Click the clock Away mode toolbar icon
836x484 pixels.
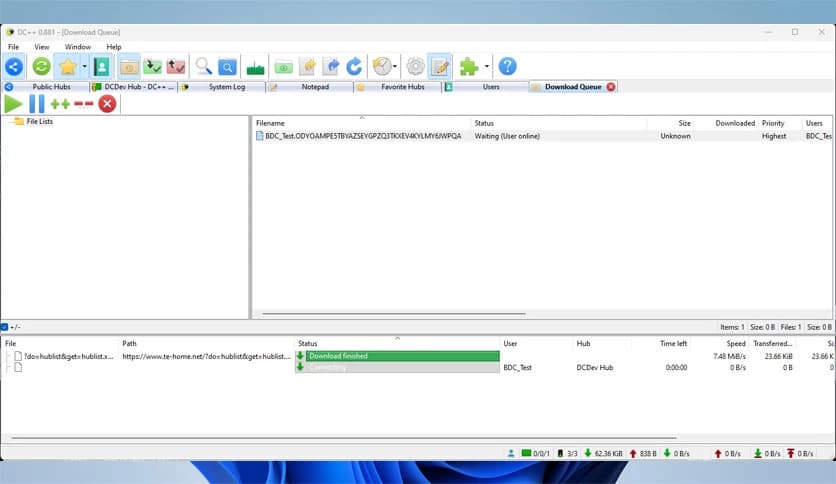coord(382,67)
